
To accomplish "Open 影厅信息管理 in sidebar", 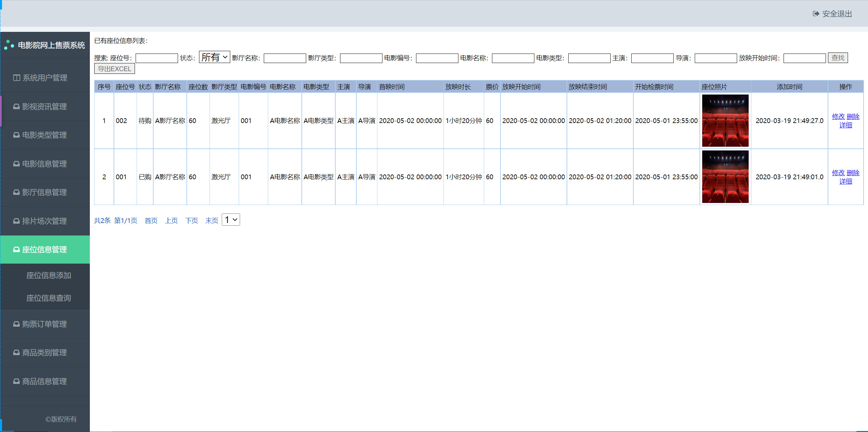I will [44, 192].
